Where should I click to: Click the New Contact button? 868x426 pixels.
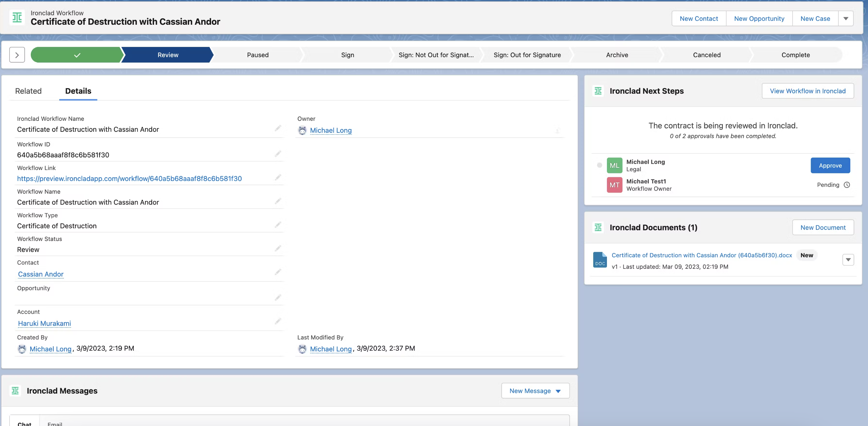[699, 19]
